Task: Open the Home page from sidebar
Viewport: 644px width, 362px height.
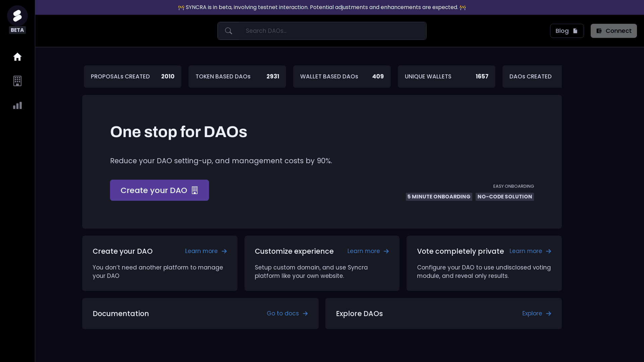Action: tap(17, 57)
